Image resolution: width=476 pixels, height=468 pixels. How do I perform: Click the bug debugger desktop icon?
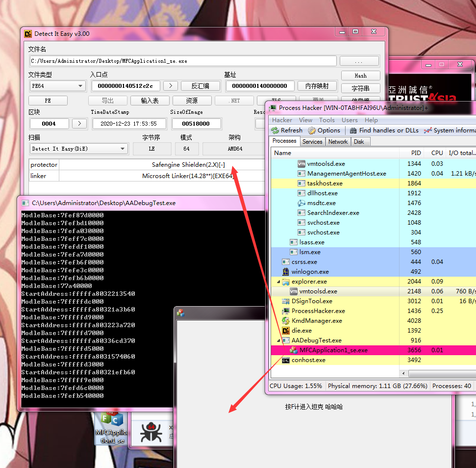pos(151,432)
